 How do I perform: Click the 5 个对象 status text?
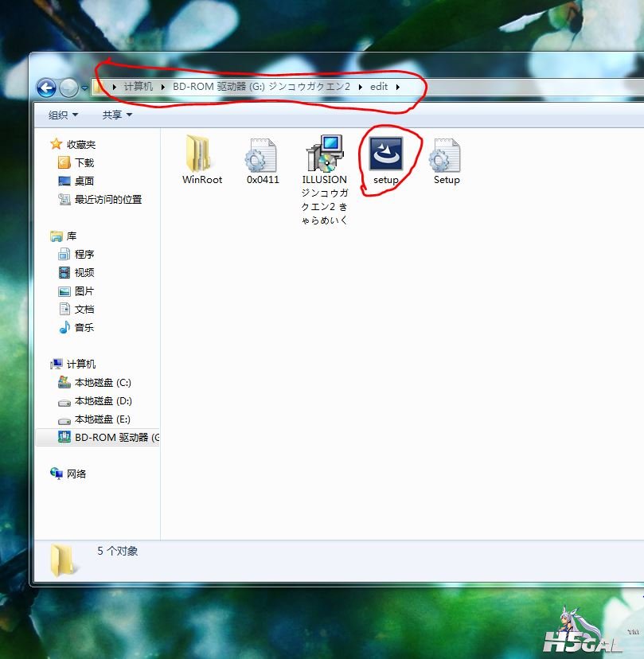click(x=117, y=551)
